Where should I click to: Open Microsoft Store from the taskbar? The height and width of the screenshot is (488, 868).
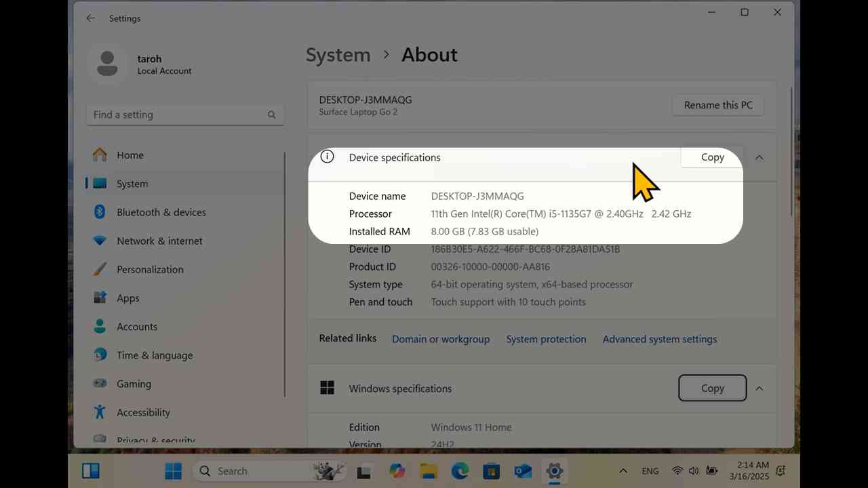point(491,470)
